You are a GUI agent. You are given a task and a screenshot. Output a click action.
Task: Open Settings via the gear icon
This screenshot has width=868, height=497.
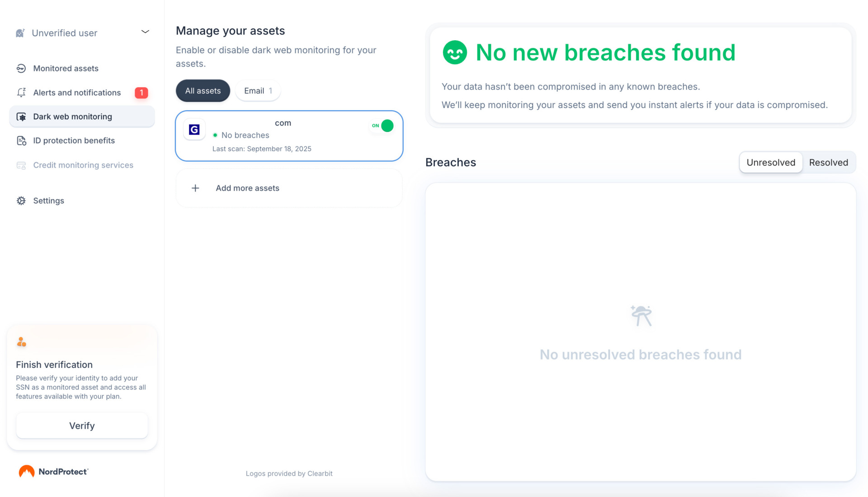coord(21,200)
